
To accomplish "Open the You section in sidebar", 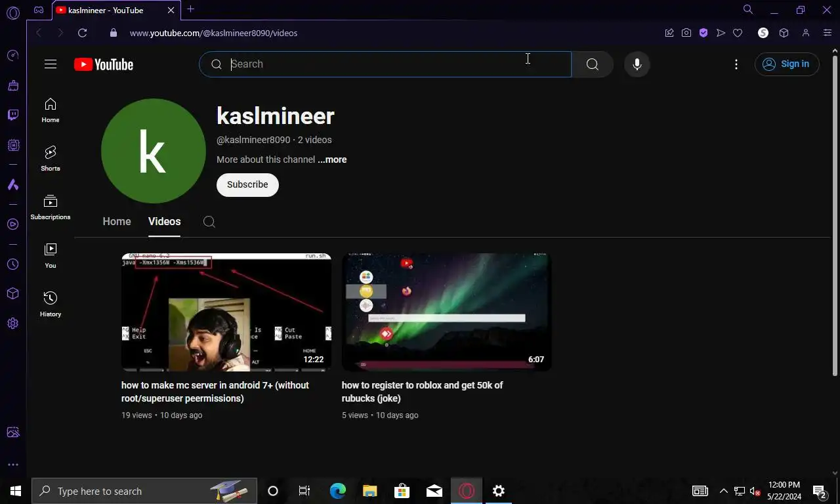I will pos(51,256).
